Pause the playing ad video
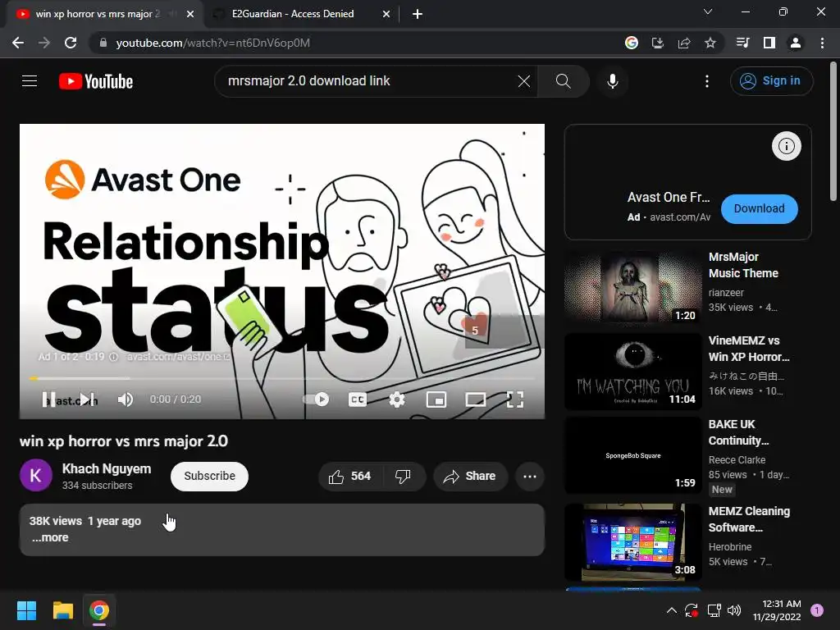The height and width of the screenshot is (630, 840). coord(48,399)
